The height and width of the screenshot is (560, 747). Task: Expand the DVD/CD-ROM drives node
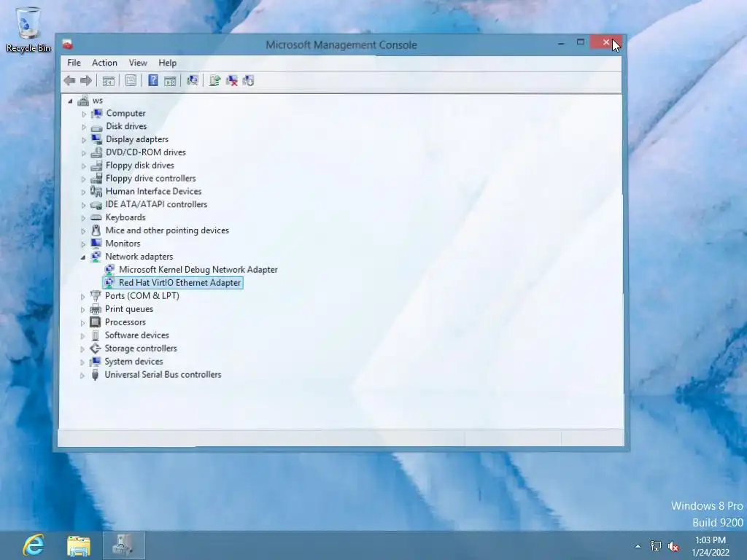(x=84, y=153)
